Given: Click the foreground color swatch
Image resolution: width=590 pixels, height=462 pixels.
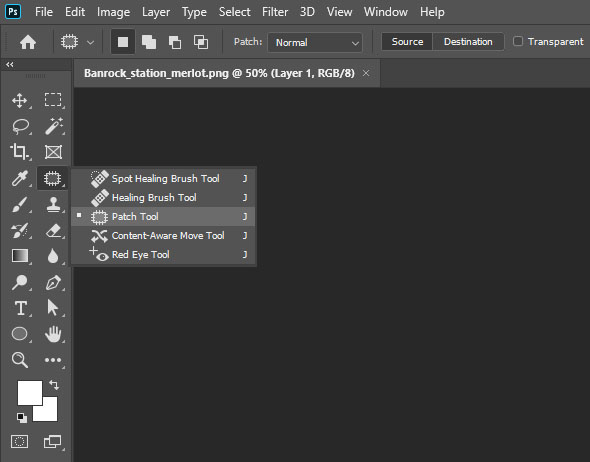Looking at the screenshot, I should point(30,393).
